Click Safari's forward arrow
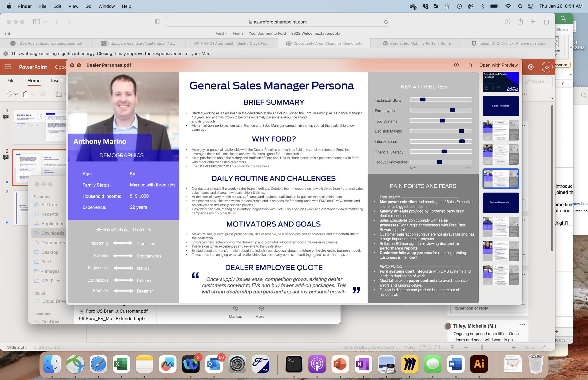 [x=69, y=22]
